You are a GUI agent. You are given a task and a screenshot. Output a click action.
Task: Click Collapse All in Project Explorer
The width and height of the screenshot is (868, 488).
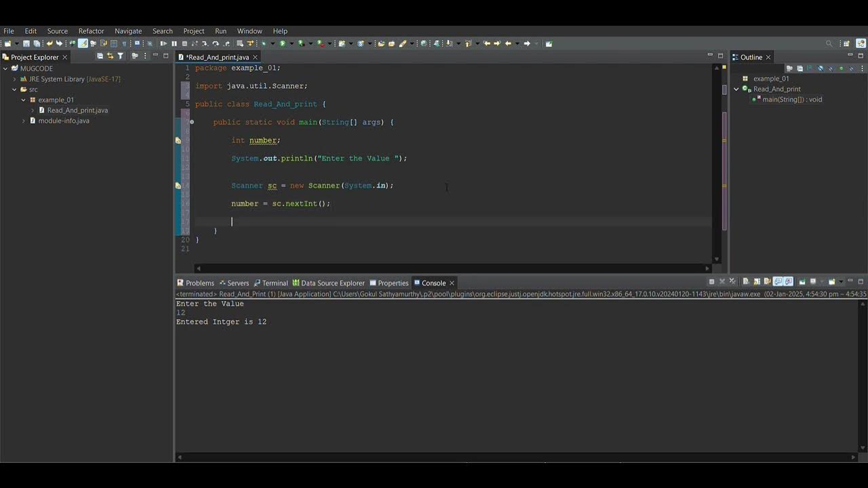[100, 56]
